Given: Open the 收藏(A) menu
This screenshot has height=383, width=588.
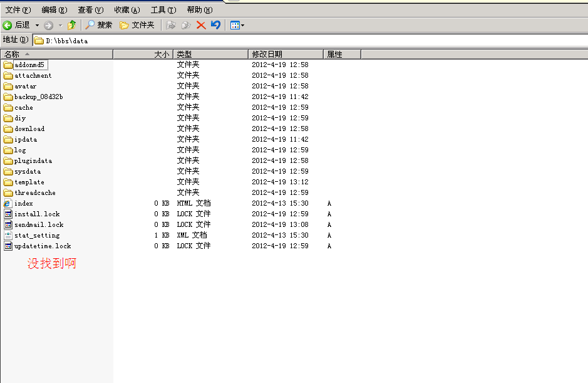Looking at the screenshot, I should [127, 10].
